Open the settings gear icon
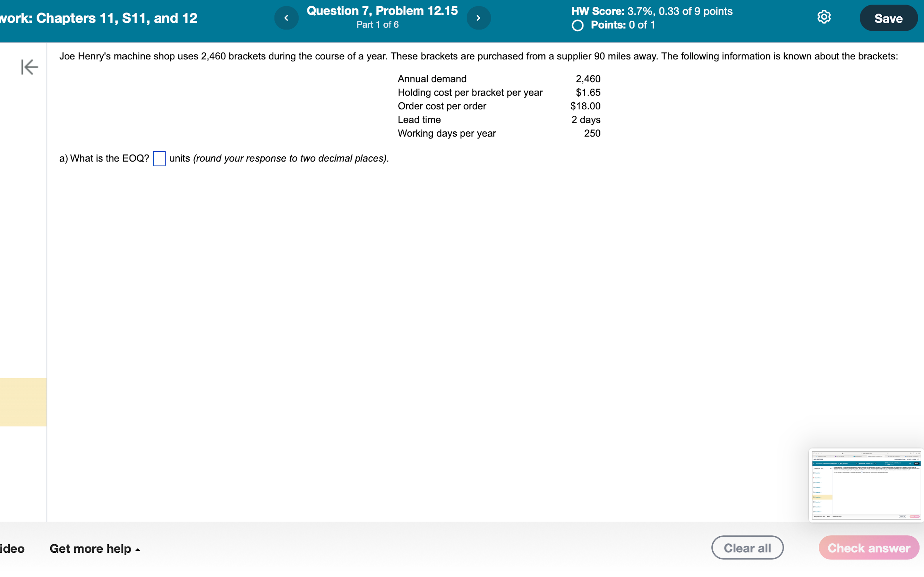This screenshot has width=924, height=577. coord(824,17)
